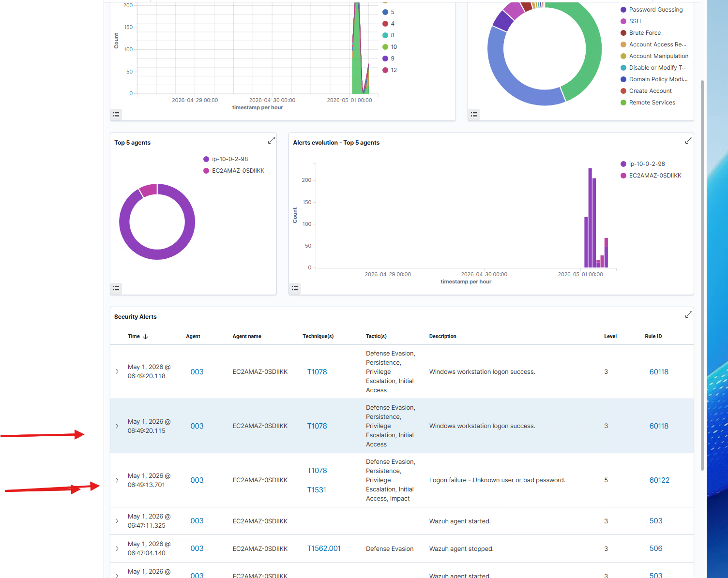Image resolution: width=728 pixels, height=578 pixels.
Task: Sort table by Agent column header
Action: pyautogui.click(x=193, y=336)
